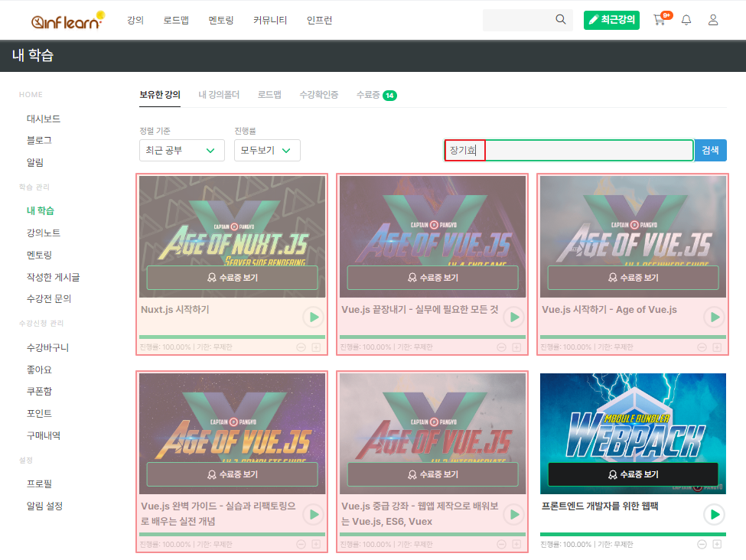Screen dimensions: 746x560
Task: Open 로드맵 in the top navigation
Action: click(x=176, y=20)
